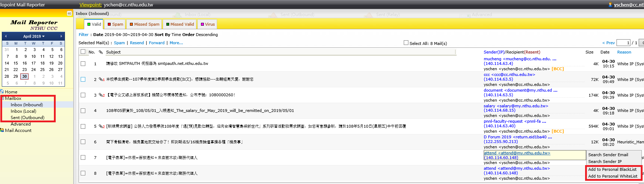Collapse the left sidebar panel
Image resolution: width=644 pixels, height=184 pixels.
click(x=69, y=13)
